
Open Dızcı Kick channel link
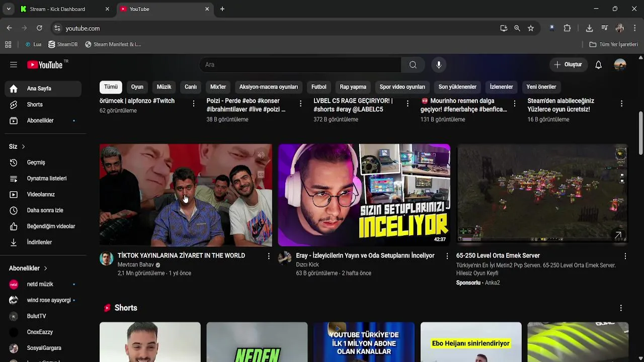307,265
